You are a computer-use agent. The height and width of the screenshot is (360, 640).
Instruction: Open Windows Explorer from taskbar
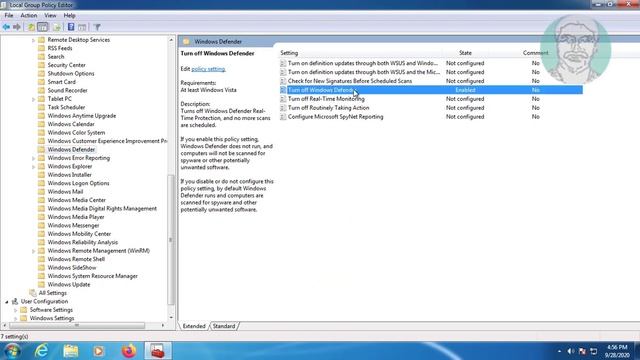click(71, 351)
